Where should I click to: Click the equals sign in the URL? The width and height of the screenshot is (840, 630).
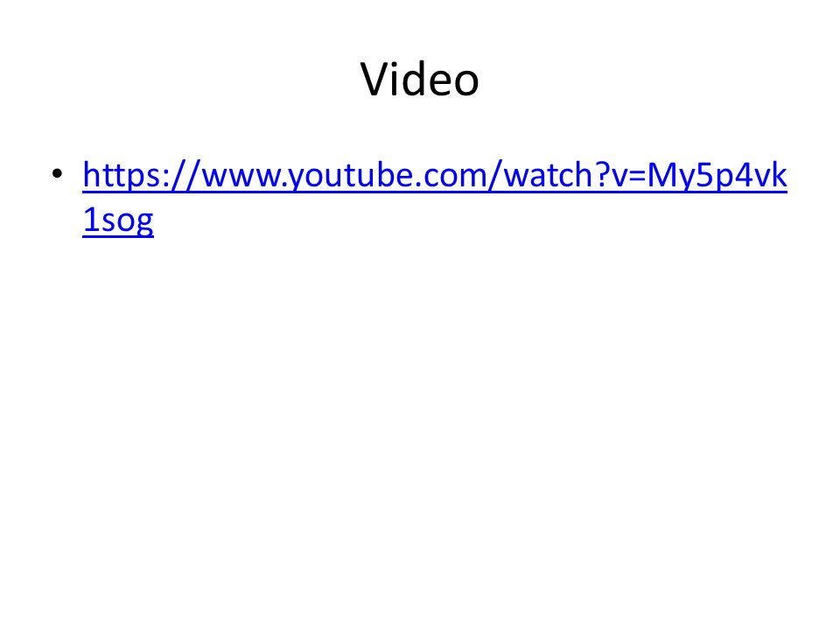tap(636, 176)
